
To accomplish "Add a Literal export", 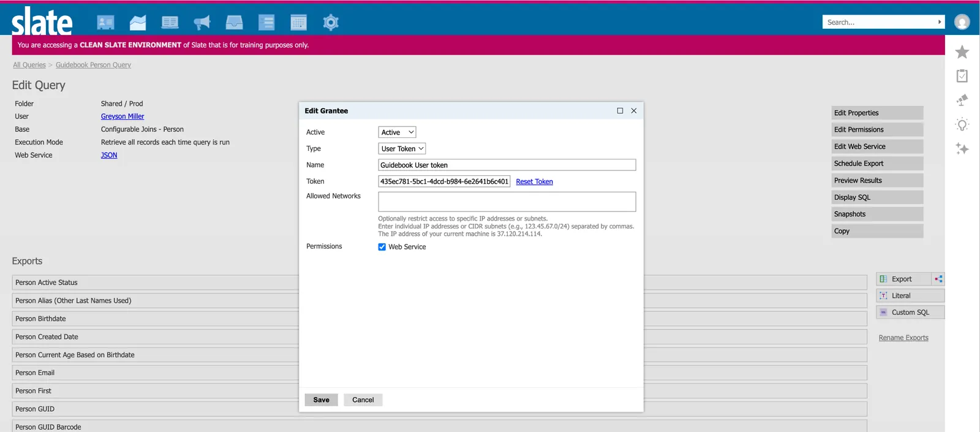I will (910, 295).
